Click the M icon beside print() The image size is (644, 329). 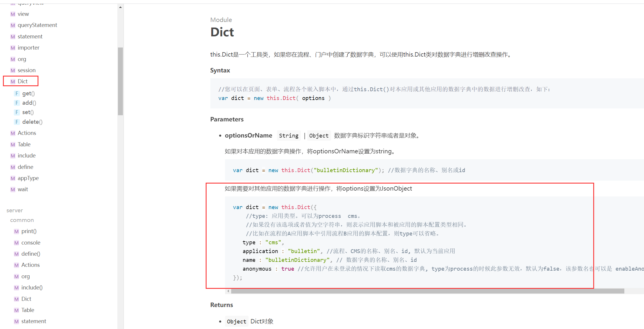(x=16, y=231)
